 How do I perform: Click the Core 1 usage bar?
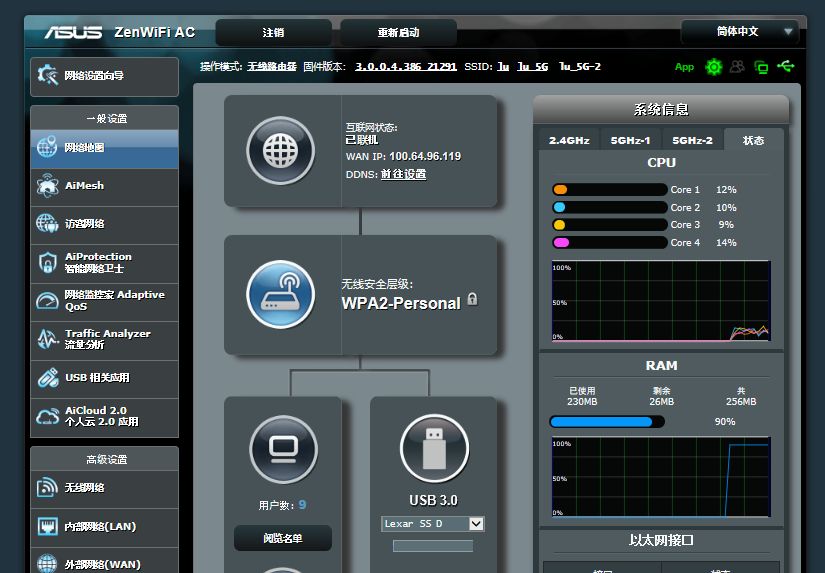pos(609,189)
